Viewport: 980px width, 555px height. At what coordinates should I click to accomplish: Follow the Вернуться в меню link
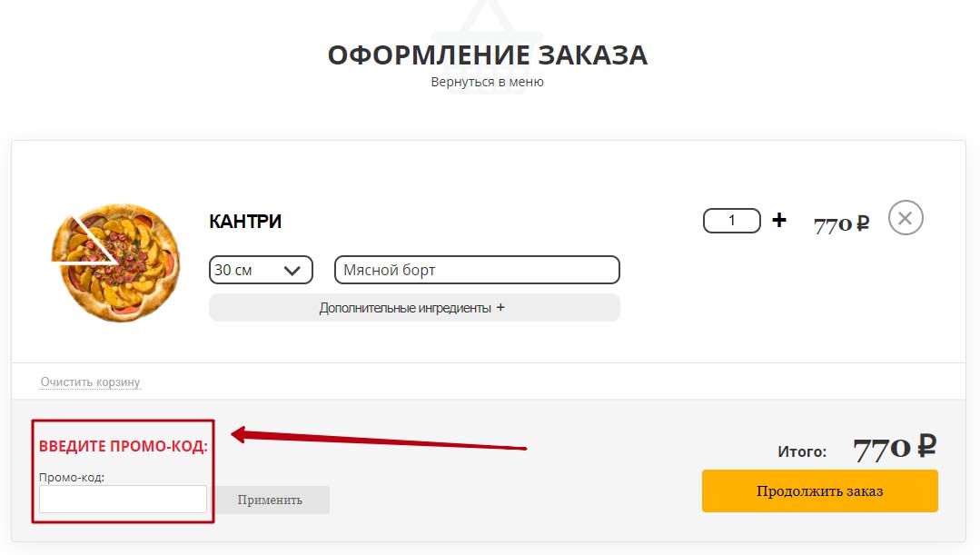pyautogui.click(x=488, y=82)
